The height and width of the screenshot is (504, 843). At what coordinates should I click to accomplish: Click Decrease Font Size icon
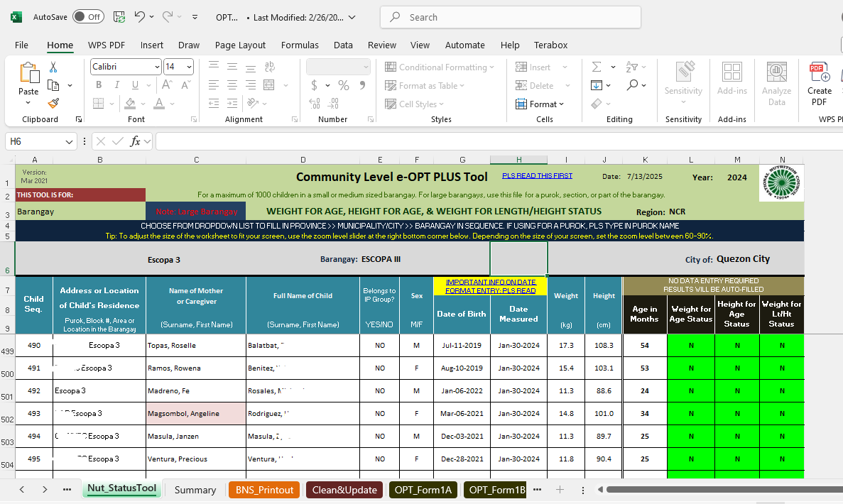pyautogui.click(x=186, y=85)
